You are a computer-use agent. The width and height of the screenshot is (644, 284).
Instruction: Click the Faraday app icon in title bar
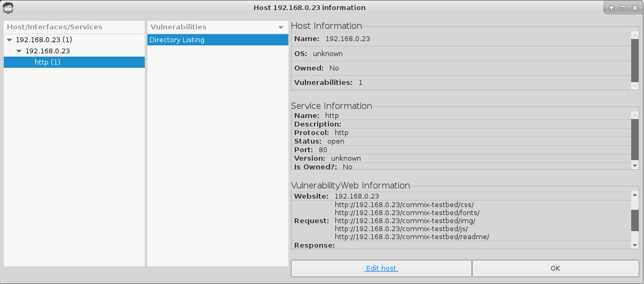click(8, 8)
